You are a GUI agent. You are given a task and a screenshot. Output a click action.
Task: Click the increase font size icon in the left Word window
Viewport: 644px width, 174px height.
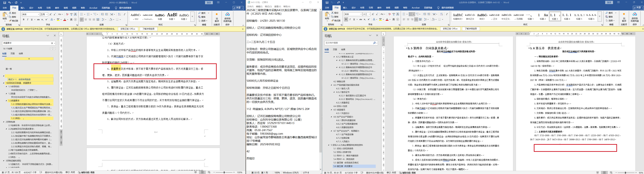[51, 14]
